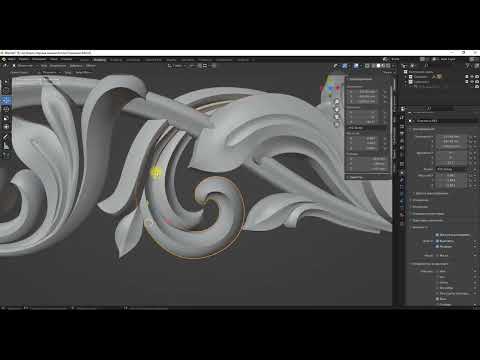
Task: Select the Measure ruler tool
Action: point(6,146)
